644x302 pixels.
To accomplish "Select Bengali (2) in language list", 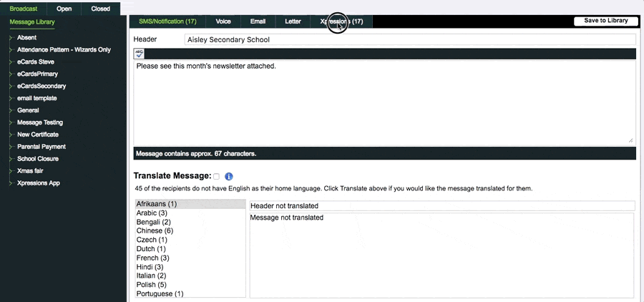I will click(190, 222).
